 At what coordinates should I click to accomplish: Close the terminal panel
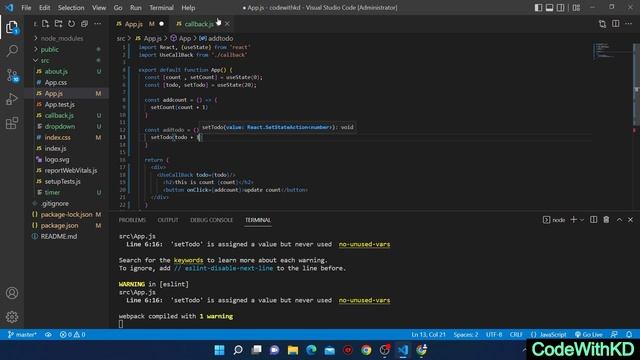pos(630,220)
